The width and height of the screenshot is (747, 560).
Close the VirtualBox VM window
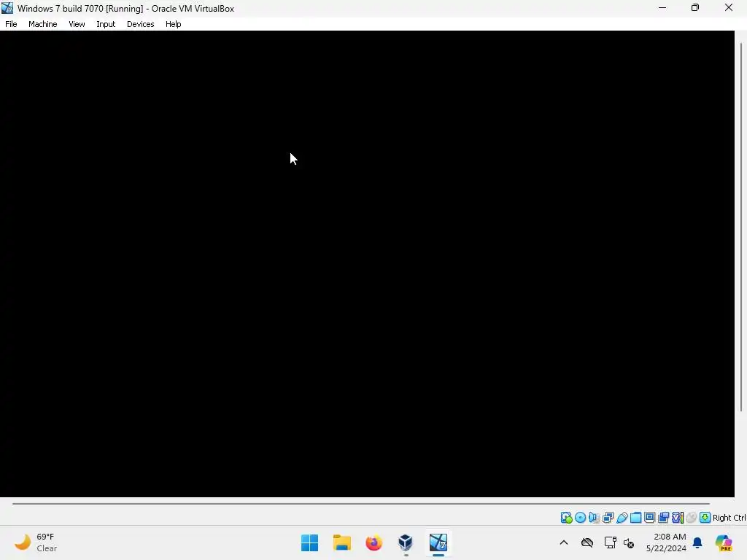(x=729, y=7)
